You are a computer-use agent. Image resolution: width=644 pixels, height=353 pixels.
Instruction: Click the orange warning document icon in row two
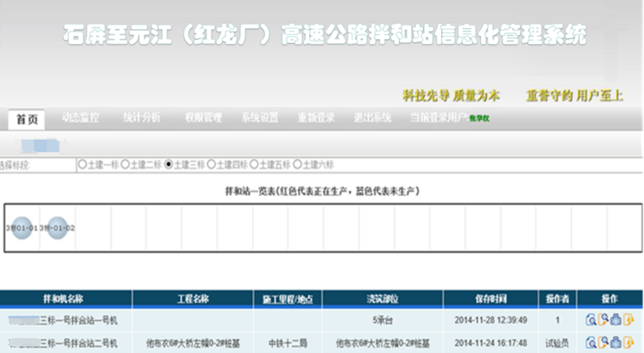point(628,343)
